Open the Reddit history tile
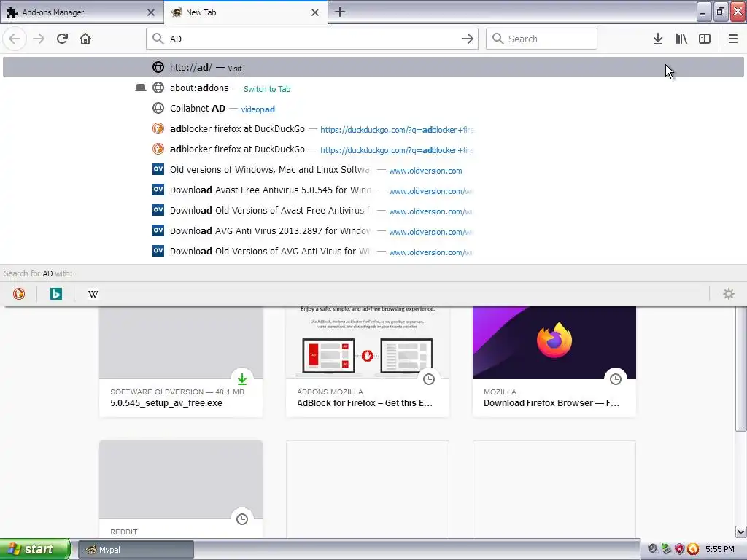 tap(181, 489)
